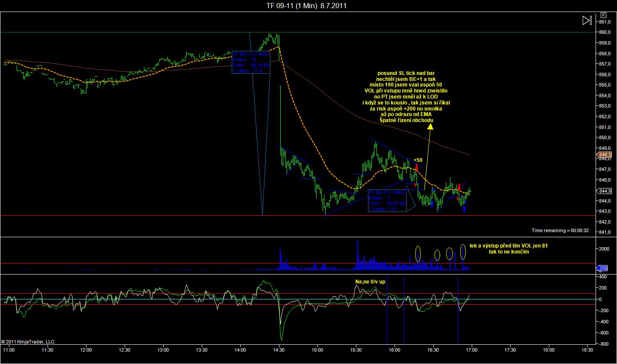Viewport: 617px width, 364px height.
Task: Click the scroll-to-latest-bar arrow icon
Action: (587, 20)
